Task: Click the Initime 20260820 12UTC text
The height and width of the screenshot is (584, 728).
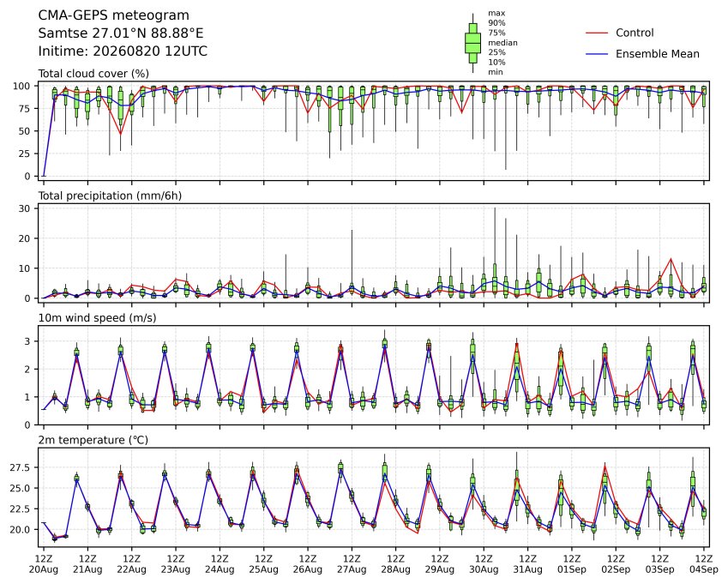Action: [x=123, y=51]
